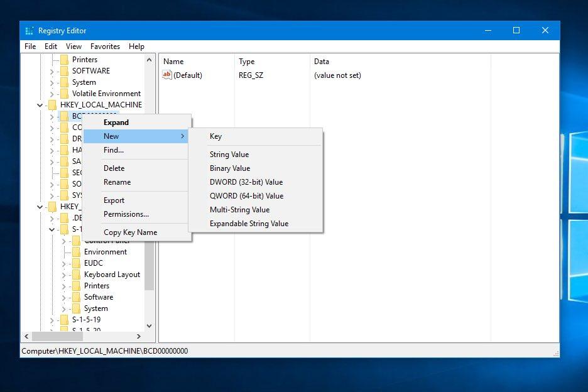Select Binary Value in the submenu
Screen dimensions: 588x392
coord(256,168)
